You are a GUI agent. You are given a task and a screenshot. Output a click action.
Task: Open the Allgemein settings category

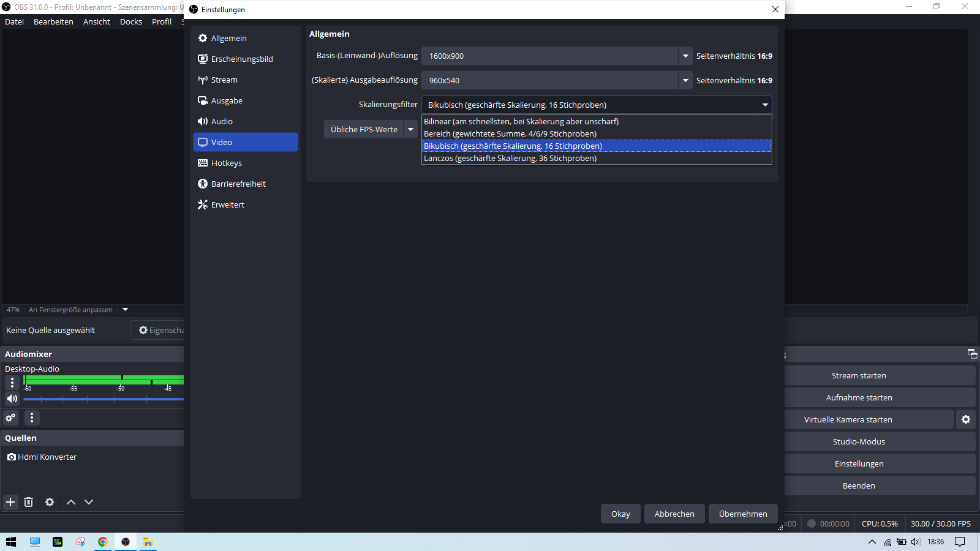[245, 38]
